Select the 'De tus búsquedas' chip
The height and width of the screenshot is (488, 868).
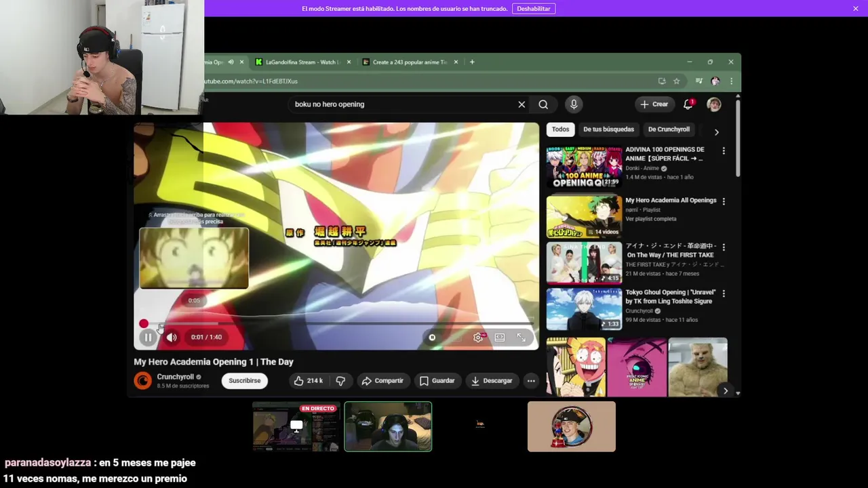[x=608, y=129]
